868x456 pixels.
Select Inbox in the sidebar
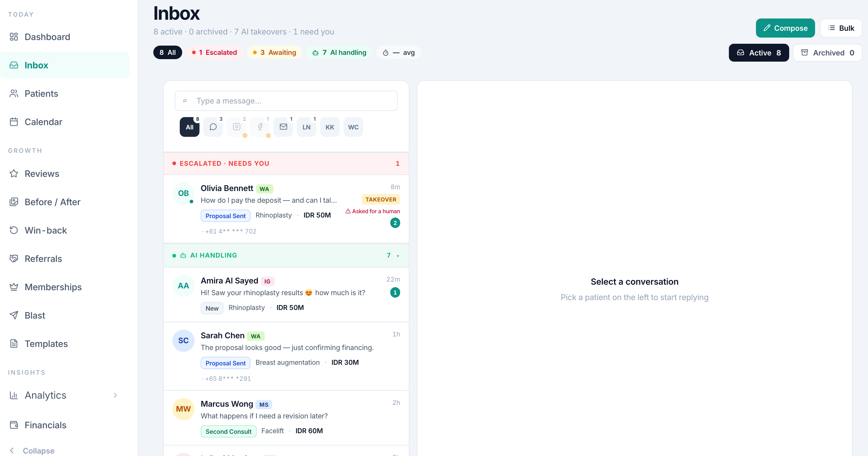64,65
